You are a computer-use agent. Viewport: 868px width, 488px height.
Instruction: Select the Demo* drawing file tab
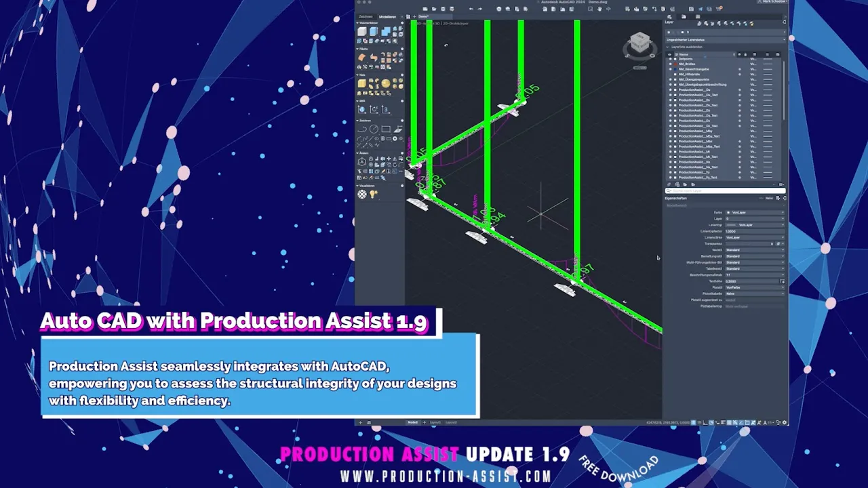(435, 16)
